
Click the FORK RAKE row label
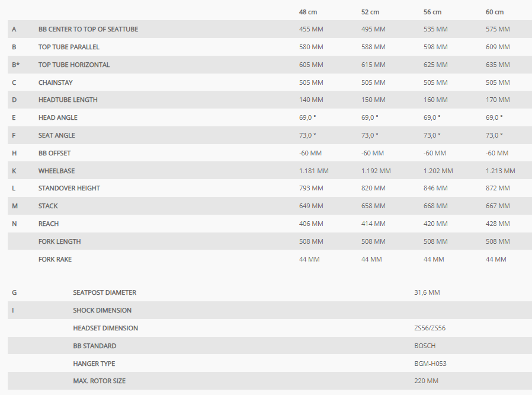pyautogui.click(x=55, y=259)
